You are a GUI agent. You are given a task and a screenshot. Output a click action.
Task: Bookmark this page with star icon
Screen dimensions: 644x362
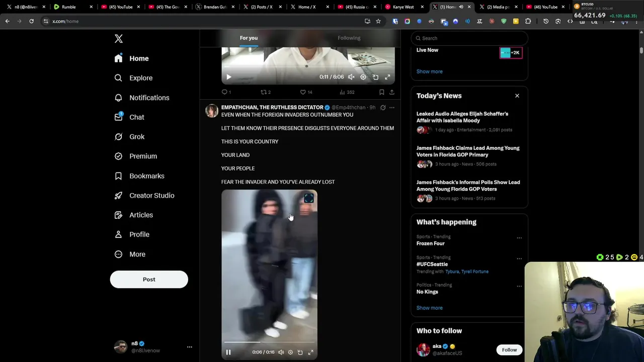tap(378, 21)
